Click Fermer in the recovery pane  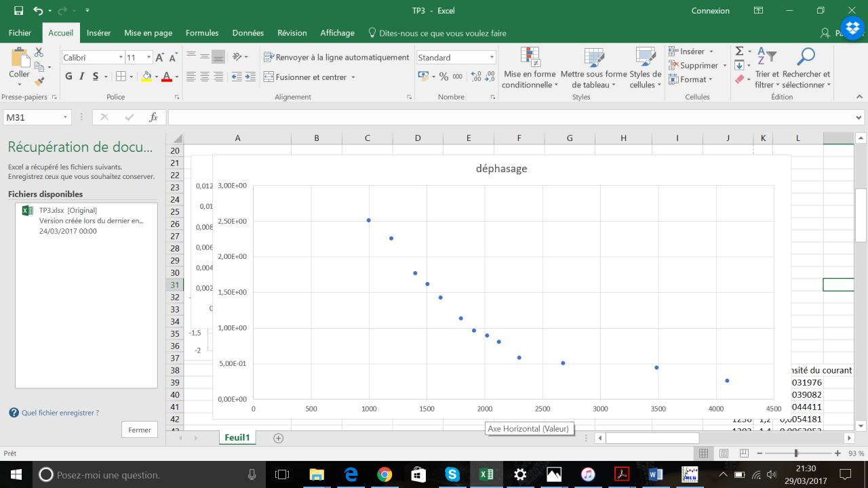tap(140, 430)
